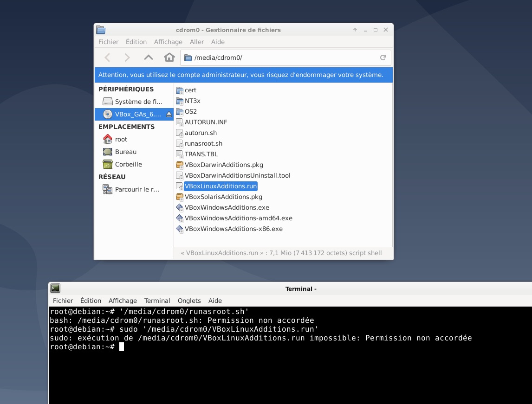Select VBox_GAs disc in sidebar
This screenshot has width=532, height=404.
coord(134,114)
